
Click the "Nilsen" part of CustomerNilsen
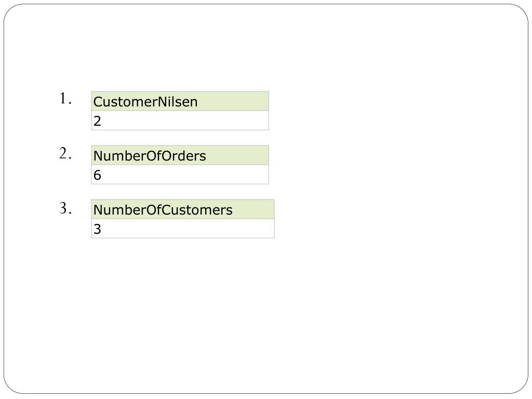(176, 102)
